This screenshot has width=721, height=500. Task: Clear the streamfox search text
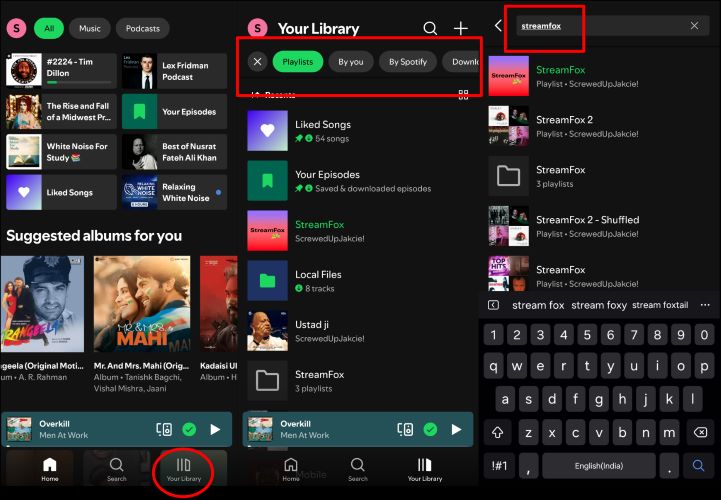coord(694,26)
